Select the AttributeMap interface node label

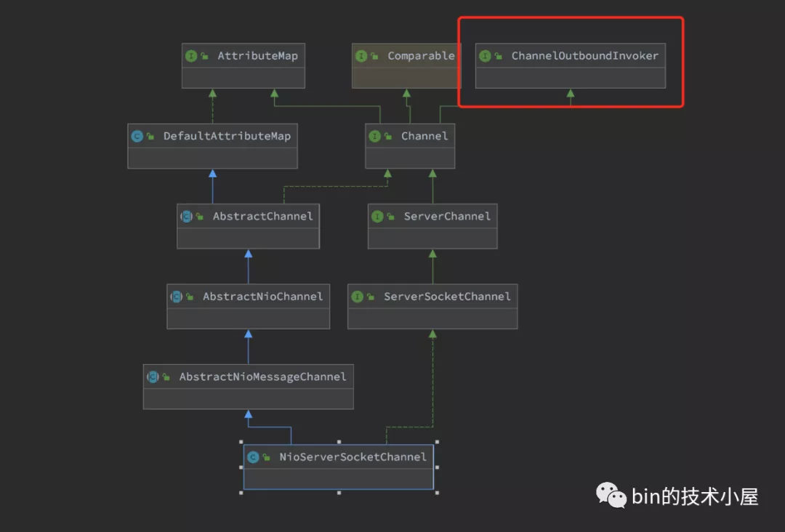(257, 55)
